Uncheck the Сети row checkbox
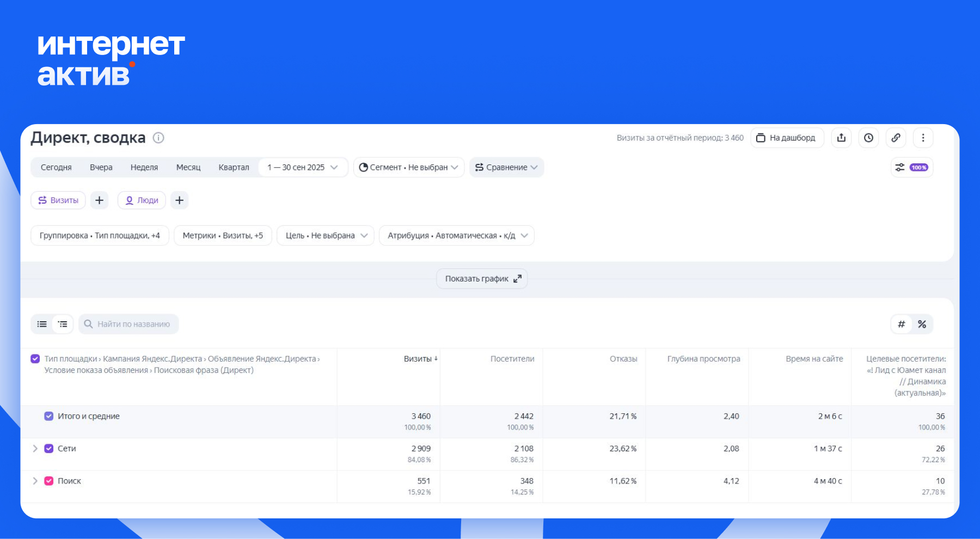The width and height of the screenshot is (980, 539). coord(49,449)
